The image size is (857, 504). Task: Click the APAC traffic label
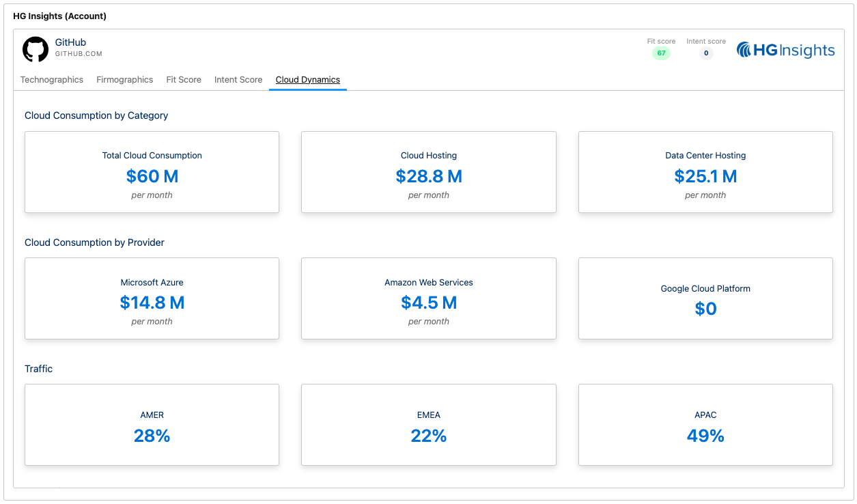(x=705, y=415)
